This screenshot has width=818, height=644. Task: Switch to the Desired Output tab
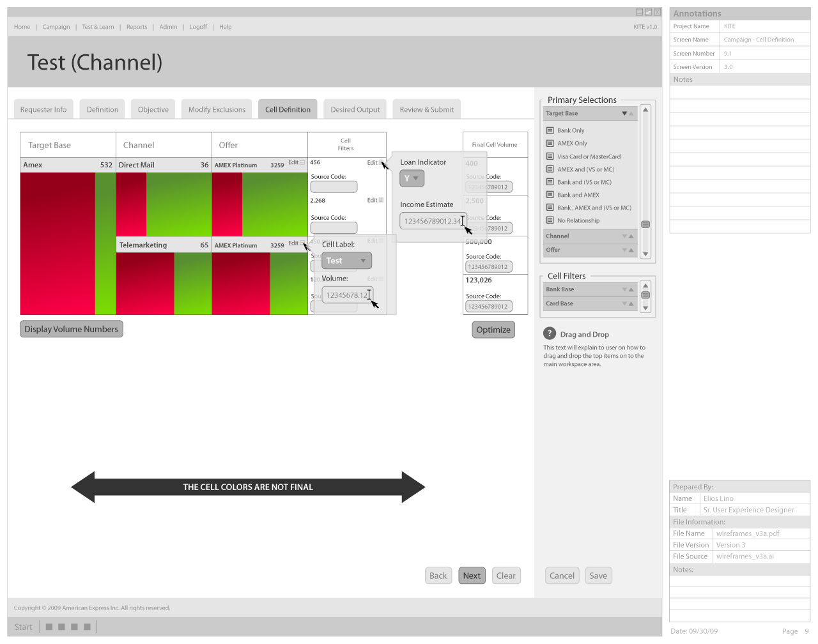pos(355,109)
